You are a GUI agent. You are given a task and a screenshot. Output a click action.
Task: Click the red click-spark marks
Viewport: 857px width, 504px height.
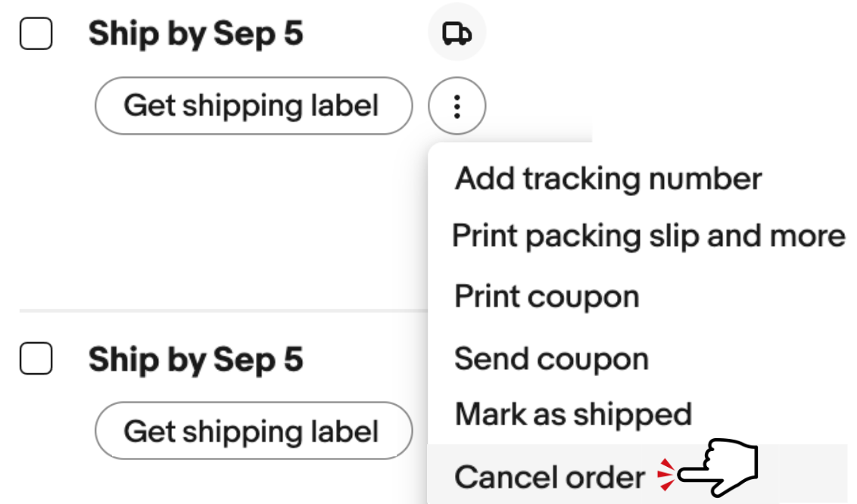665,474
